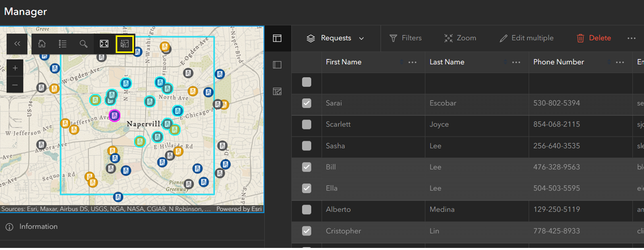This screenshot has width=644, height=250.
Task: Click the magenta highlighted map marker
Action: click(115, 115)
